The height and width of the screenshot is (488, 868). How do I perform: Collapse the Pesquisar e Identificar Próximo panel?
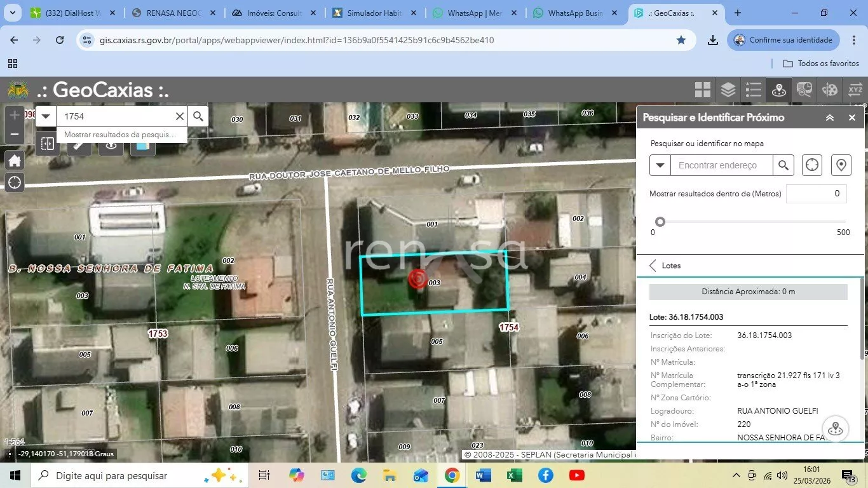829,118
